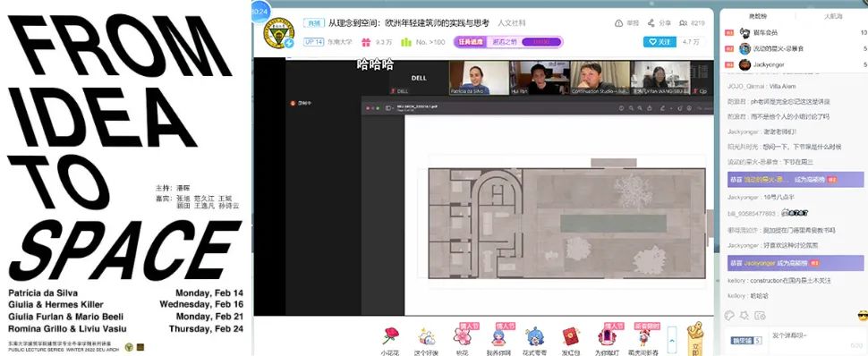Select the 高能榜 tab
The width and height of the screenshot is (868, 356).
pyautogui.click(x=757, y=17)
